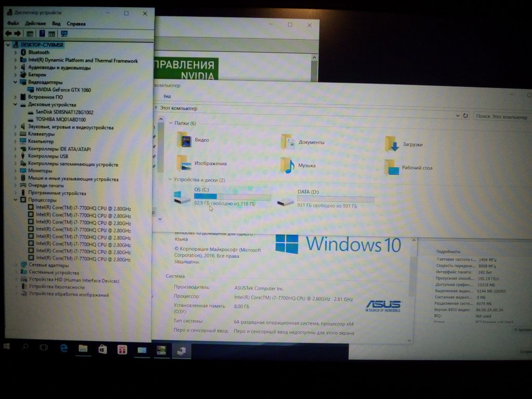
Task: Click the Контроллеры IDE ATA/ATAPI icon
Action: coord(23,149)
